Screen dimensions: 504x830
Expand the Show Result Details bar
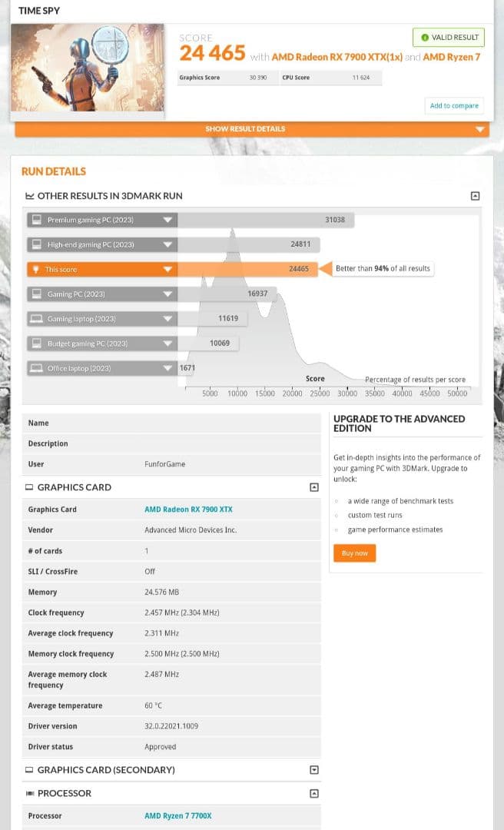click(x=251, y=129)
